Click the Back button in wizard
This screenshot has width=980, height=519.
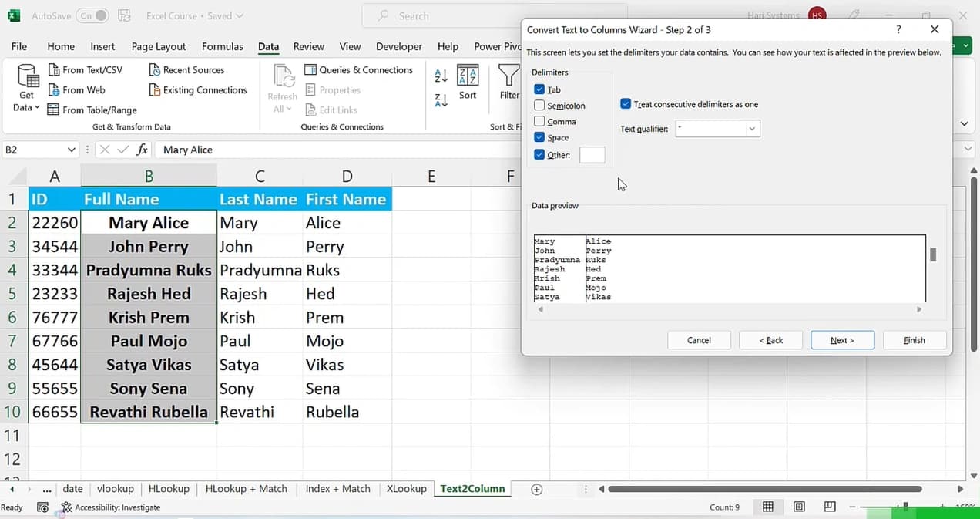click(770, 340)
